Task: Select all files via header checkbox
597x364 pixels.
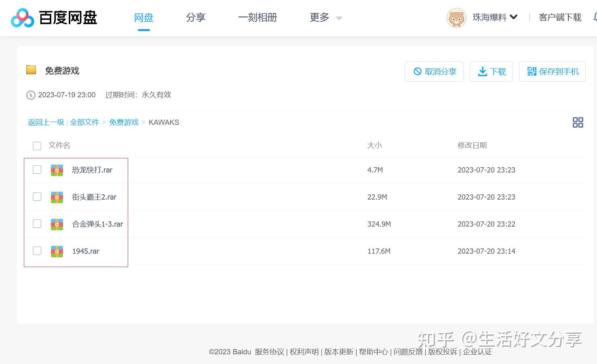Action: pyautogui.click(x=37, y=146)
